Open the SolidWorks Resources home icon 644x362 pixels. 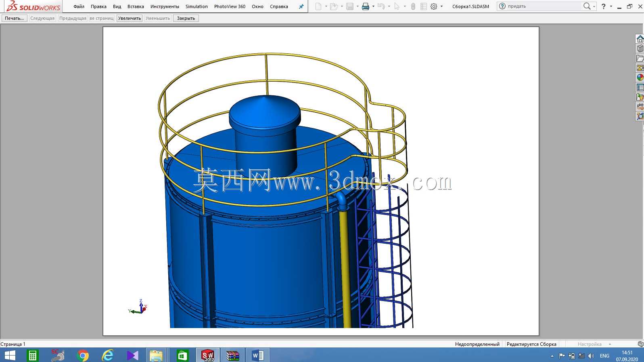(x=640, y=39)
